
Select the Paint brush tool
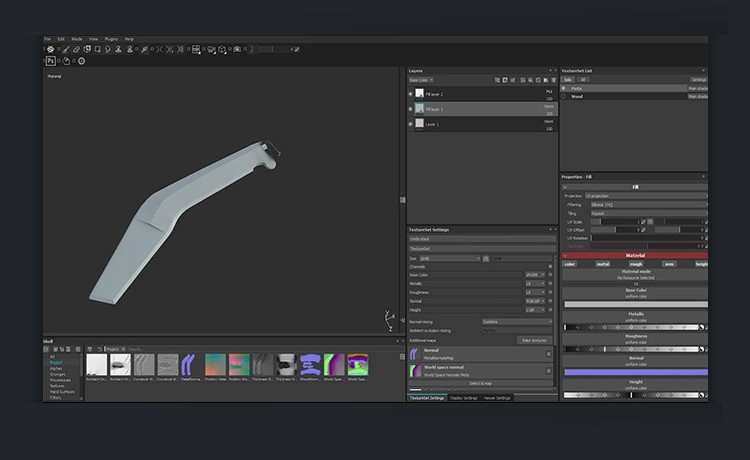tap(66, 49)
